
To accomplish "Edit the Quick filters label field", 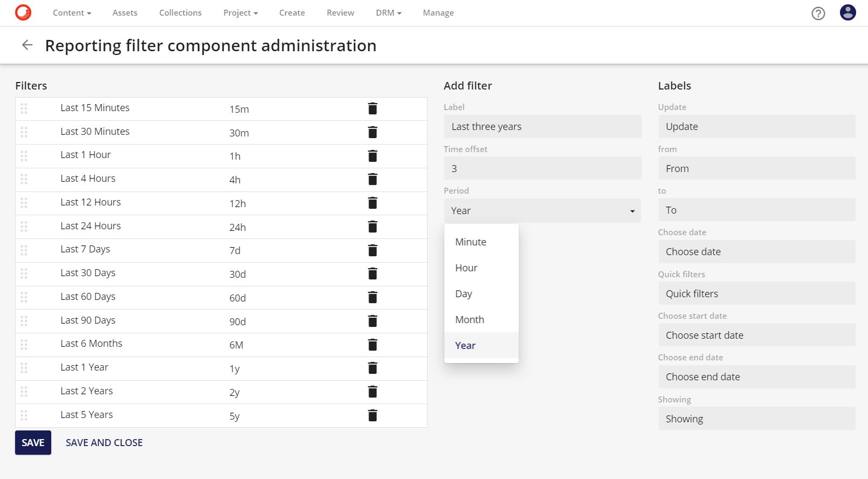I will tap(757, 293).
